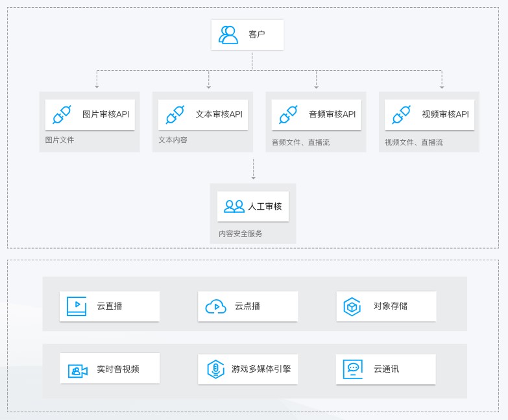Open the 云通讯 label
This screenshot has height=420, width=508.
[x=386, y=369]
